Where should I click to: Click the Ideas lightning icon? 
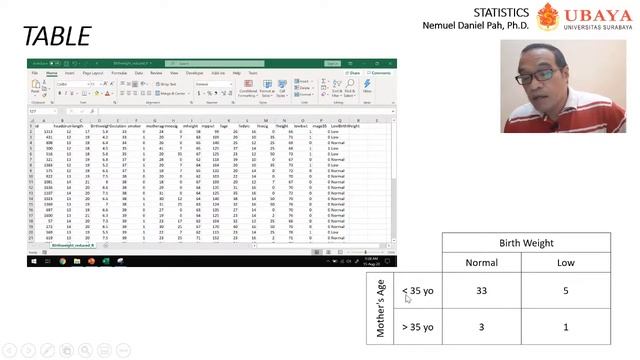click(x=367, y=86)
